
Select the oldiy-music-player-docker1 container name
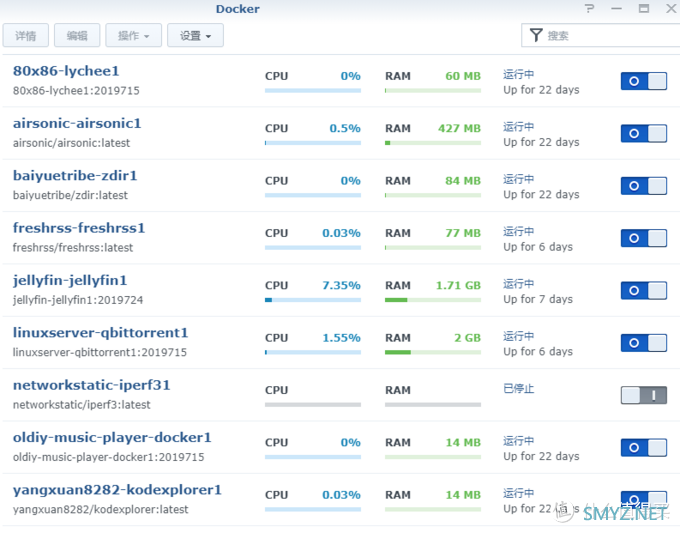pyautogui.click(x=112, y=438)
